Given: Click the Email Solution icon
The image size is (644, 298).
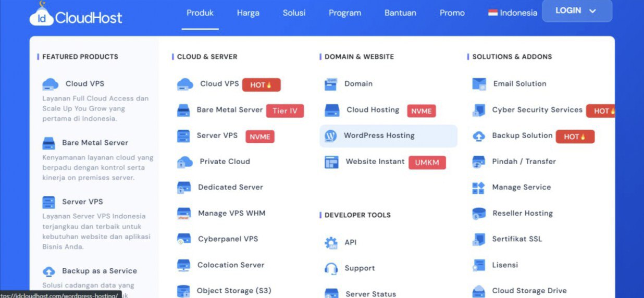Looking at the screenshot, I should (479, 84).
